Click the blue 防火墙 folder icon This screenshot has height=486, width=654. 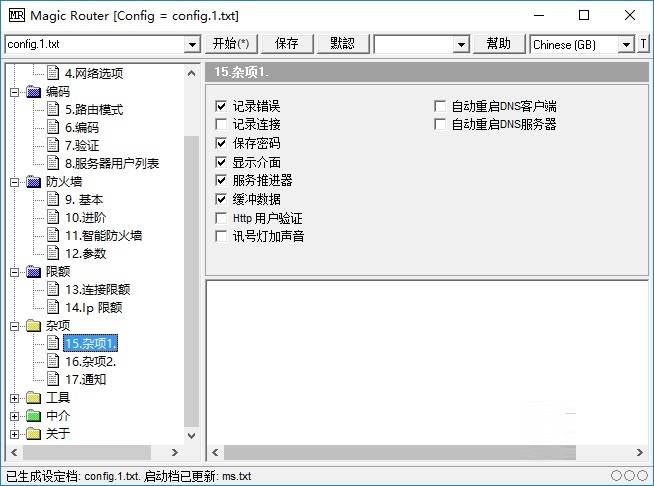[x=33, y=181]
